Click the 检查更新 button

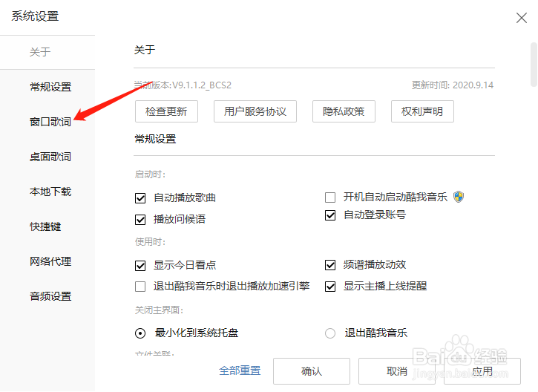coord(166,111)
